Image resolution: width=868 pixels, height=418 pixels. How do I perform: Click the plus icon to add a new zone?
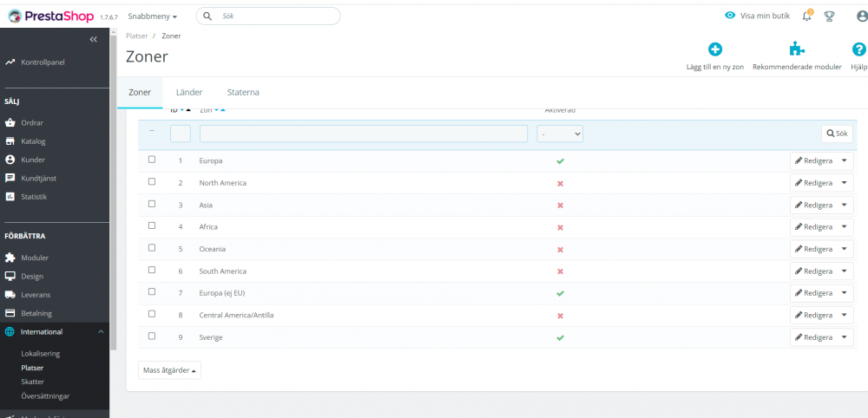click(715, 49)
